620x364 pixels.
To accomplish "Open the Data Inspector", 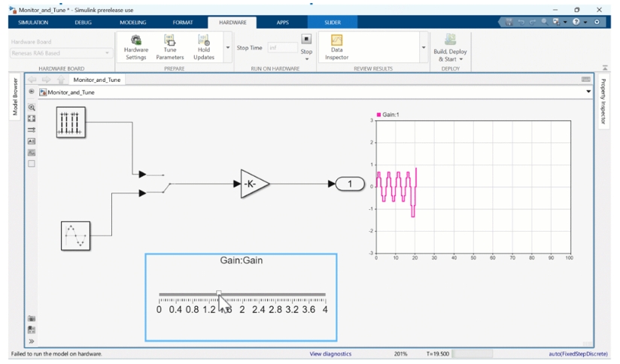I will pyautogui.click(x=336, y=42).
